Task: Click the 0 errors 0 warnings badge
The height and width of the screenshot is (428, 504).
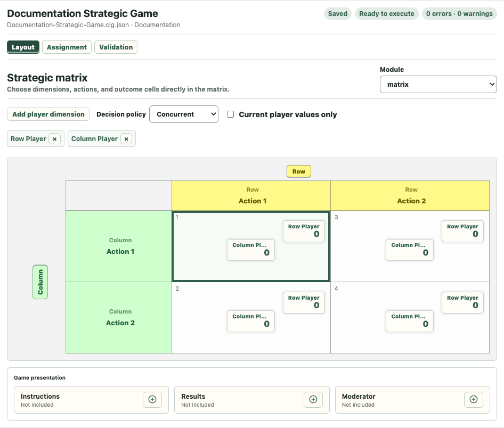Action: (x=459, y=14)
